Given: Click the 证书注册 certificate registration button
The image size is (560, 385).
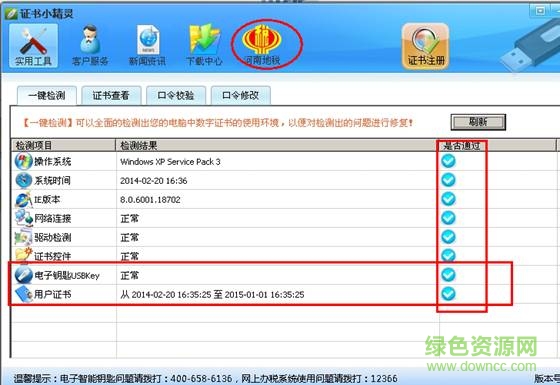Looking at the screenshot, I should (425, 46).
